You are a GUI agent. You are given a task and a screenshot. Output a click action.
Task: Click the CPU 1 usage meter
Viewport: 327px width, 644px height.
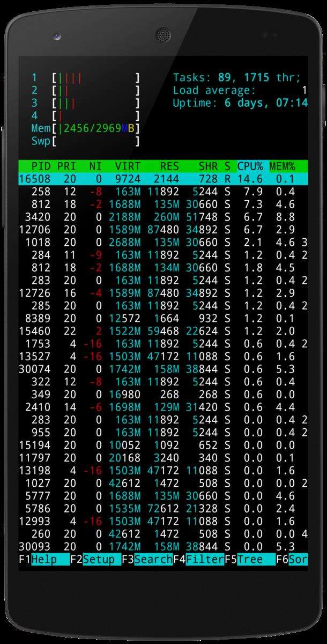86,77
